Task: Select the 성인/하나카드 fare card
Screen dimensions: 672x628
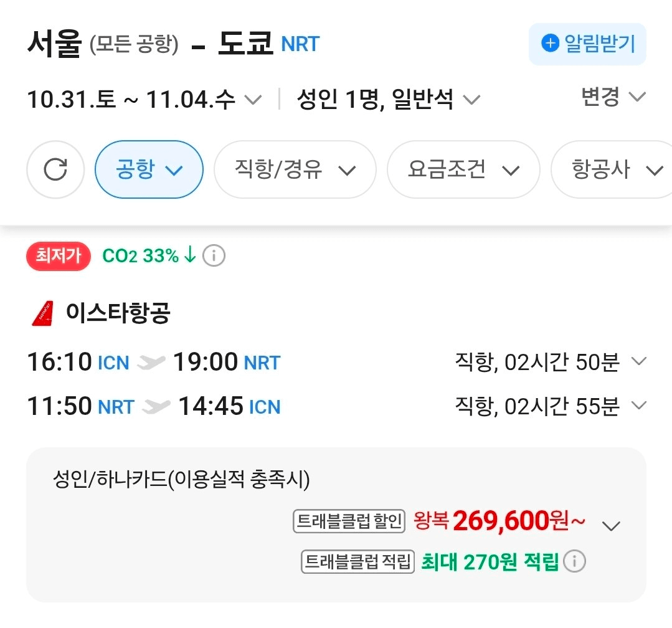Action: tap(336, 525)
